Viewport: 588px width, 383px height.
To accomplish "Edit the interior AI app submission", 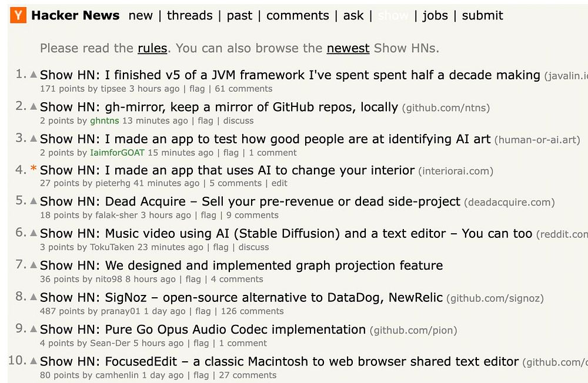I will coord(279,183).
